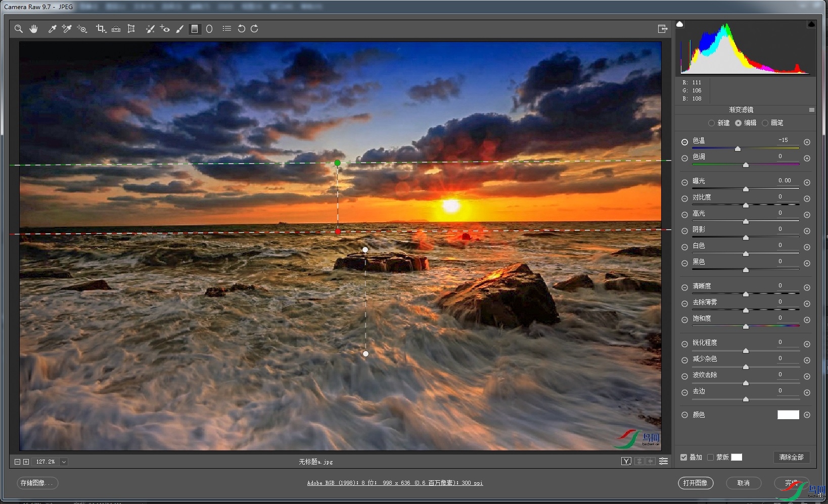Open the before/after view Y dropdown
828x504 pixels.
pos(626,461)
